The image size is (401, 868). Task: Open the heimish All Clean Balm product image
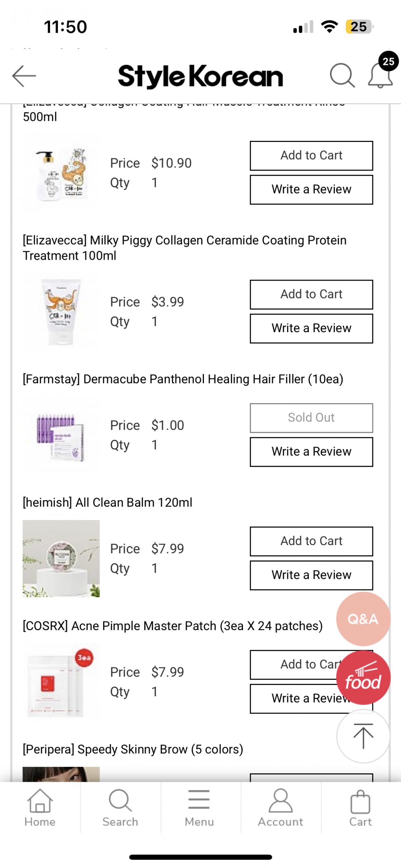click(x=61, y=558)
